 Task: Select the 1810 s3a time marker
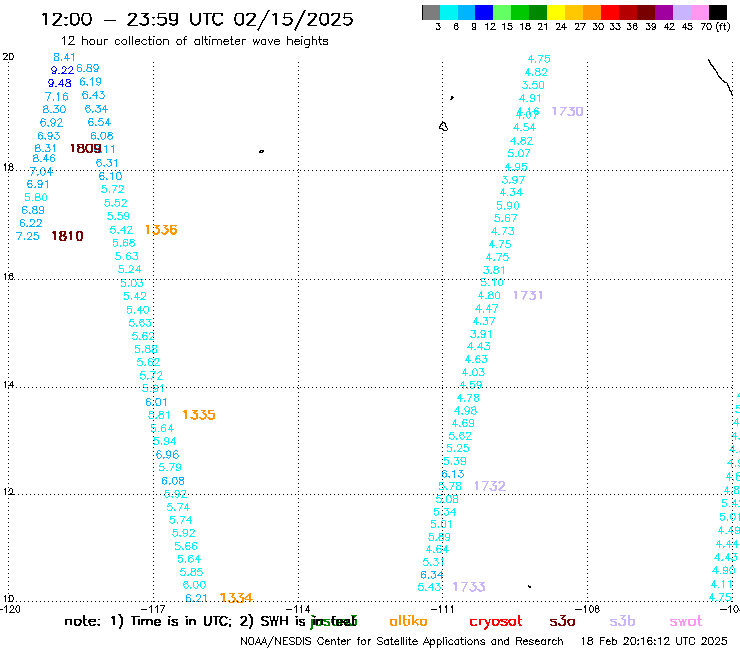[67, 236]
